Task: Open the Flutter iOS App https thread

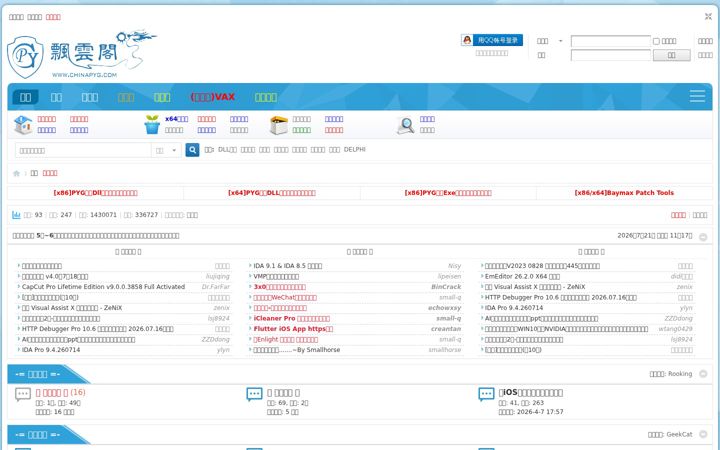Action: coord(293,329)
